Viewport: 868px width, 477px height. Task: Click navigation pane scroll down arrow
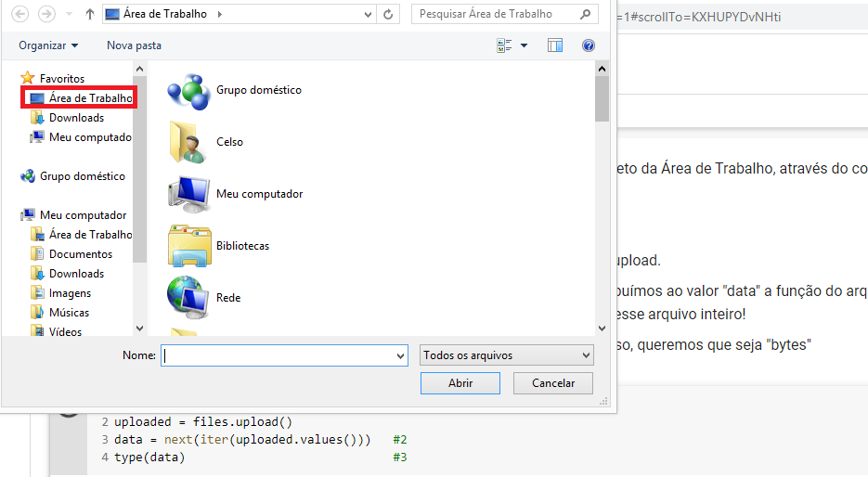point(139,329)
